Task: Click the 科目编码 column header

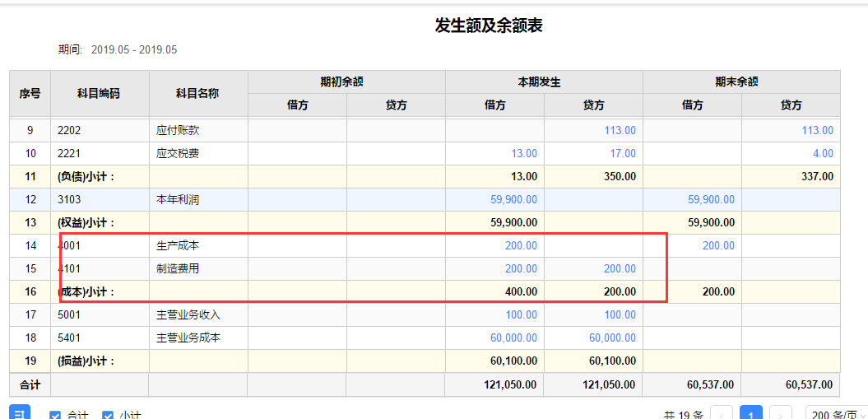Action: tap(100, 93)
